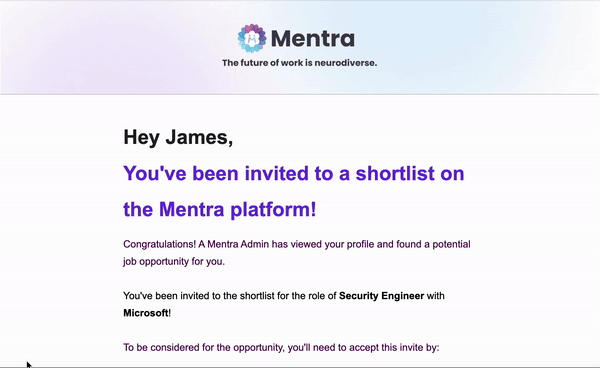The image size is (600, 368).
Task: Click the word with after Security Engineer
Action: (x=435, y=296)
